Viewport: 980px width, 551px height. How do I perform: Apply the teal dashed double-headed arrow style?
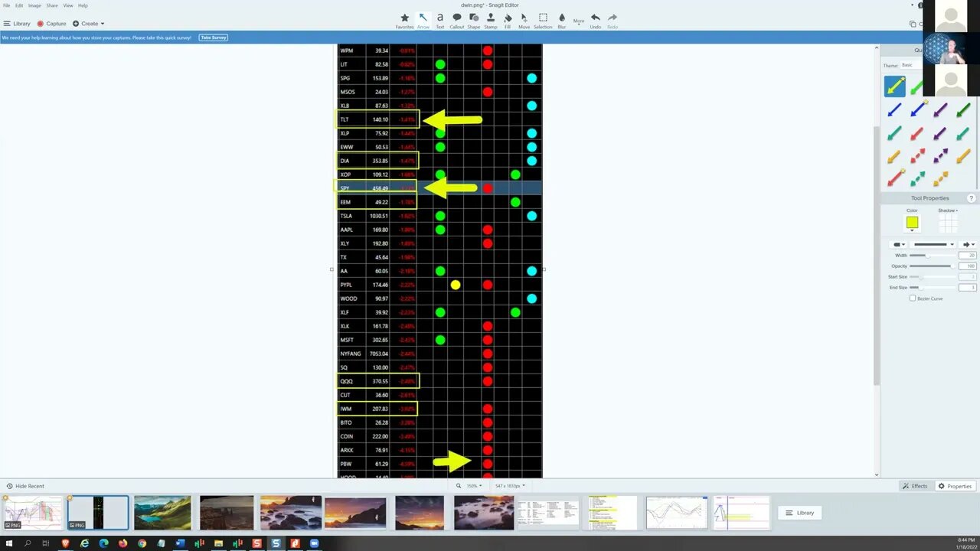point(917,178)
